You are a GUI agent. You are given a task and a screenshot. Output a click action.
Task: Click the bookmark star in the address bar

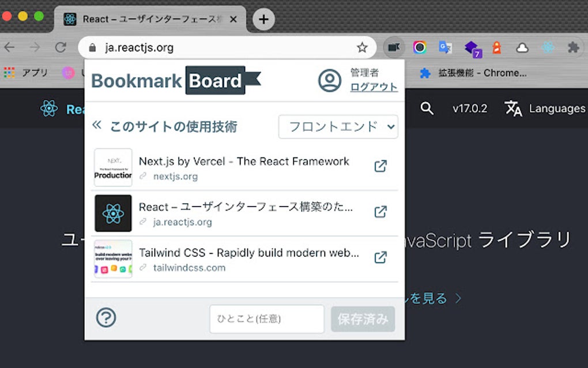(x=361, y=47)
